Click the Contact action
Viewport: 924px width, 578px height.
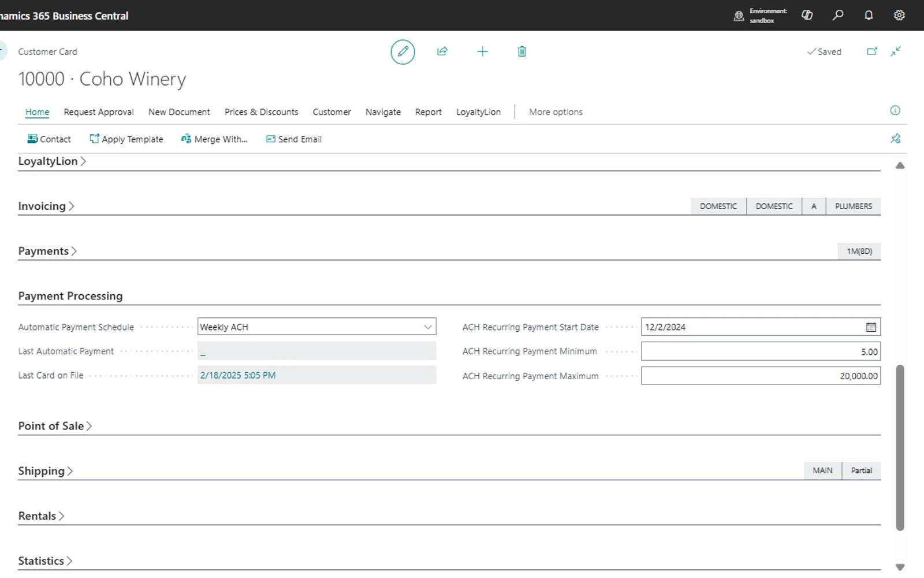[49, 139]
